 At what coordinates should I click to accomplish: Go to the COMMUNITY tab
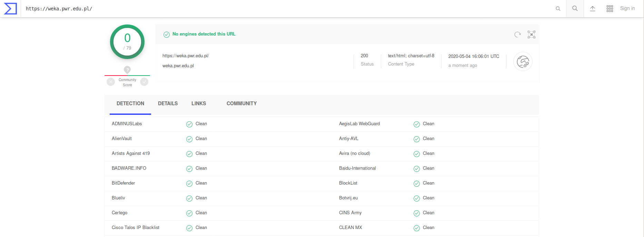click(241, 103)
